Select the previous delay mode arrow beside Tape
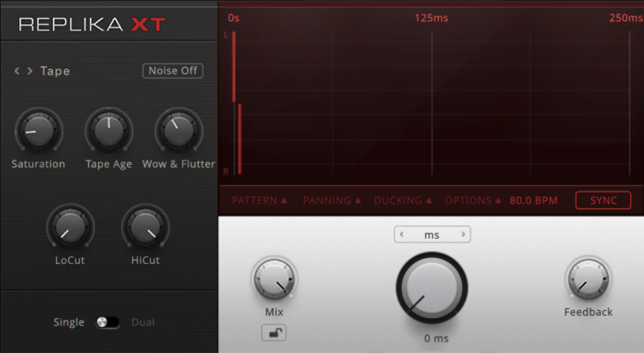644x353 pixels. (x=17, y=71)
